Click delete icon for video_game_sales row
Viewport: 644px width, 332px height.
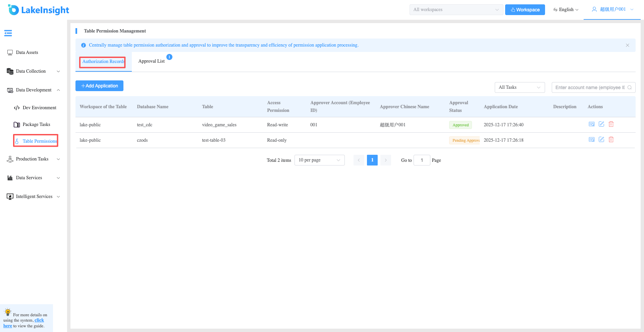[611, 124]
